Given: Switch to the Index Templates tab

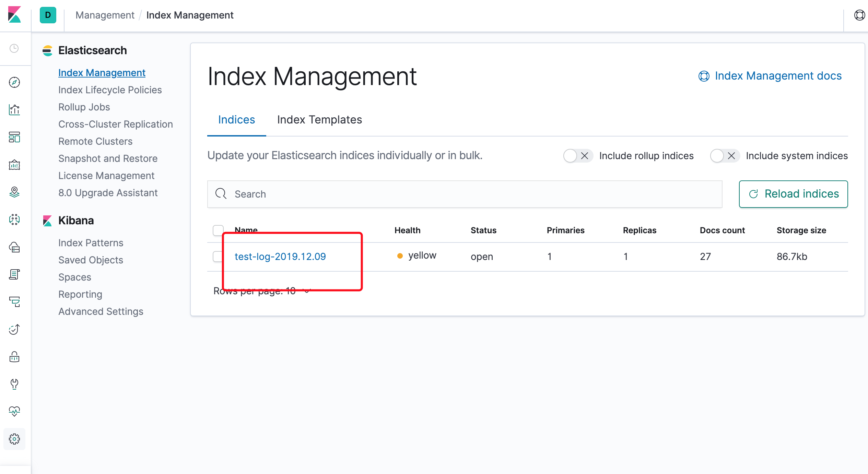Looking at the screenshot, I should [319, 120].
